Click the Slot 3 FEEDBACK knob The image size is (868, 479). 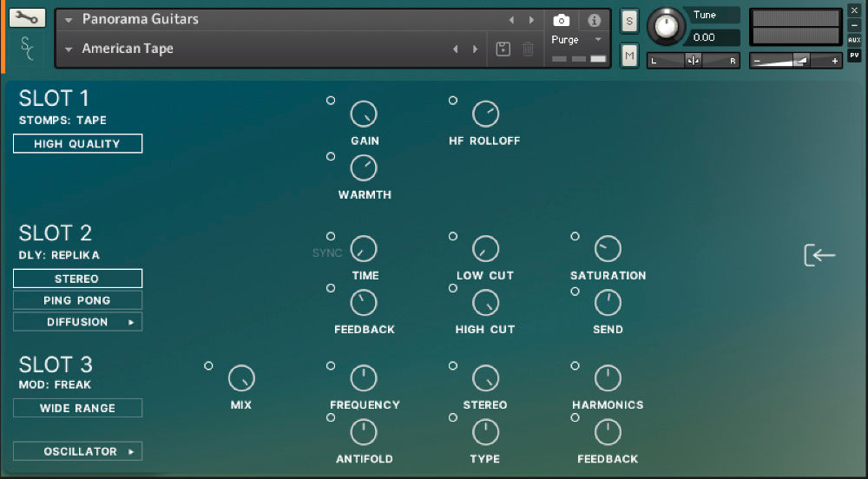608,432
